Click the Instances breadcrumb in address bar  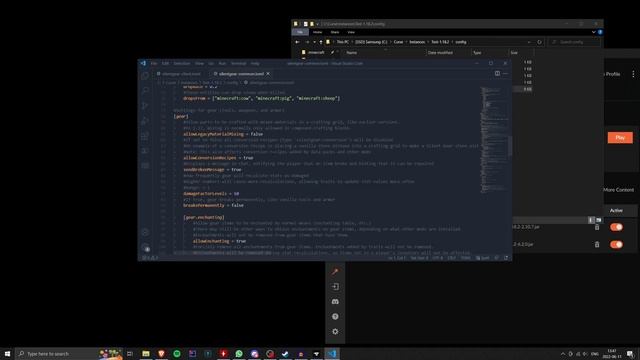[417, 42]
